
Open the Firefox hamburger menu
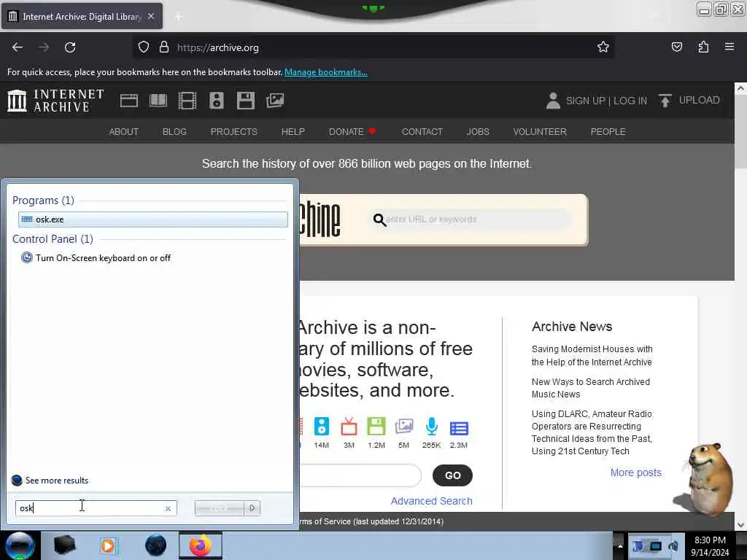pos(729,47)
